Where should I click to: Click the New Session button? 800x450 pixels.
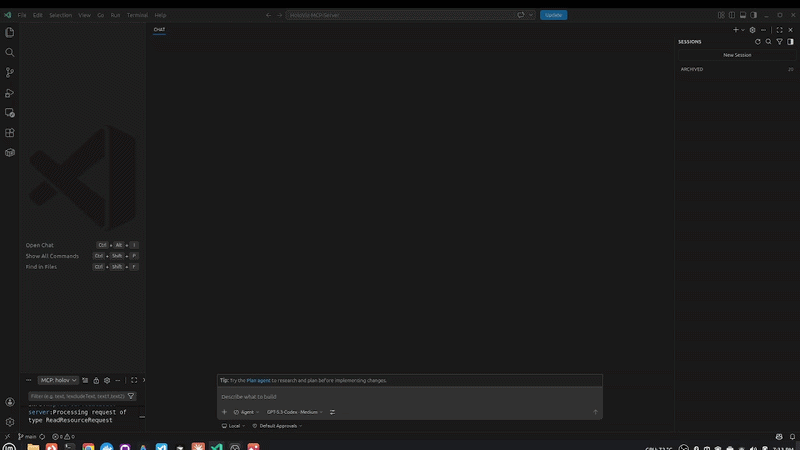[x=737, y=55]
